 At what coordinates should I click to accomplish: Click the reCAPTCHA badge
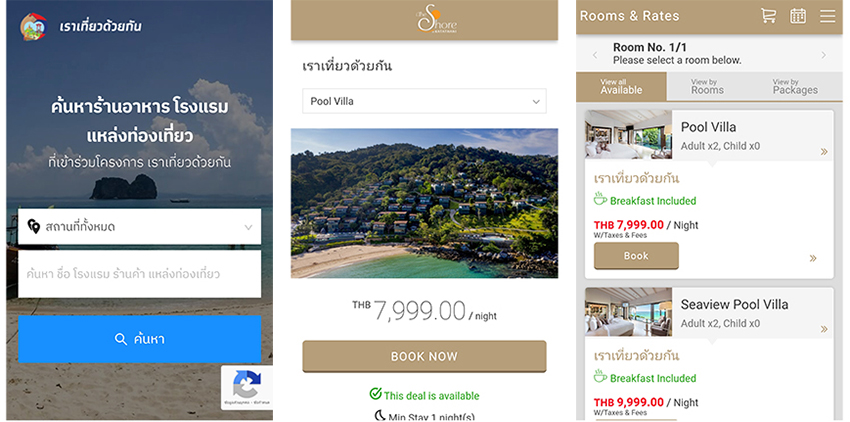click(247, 387)
